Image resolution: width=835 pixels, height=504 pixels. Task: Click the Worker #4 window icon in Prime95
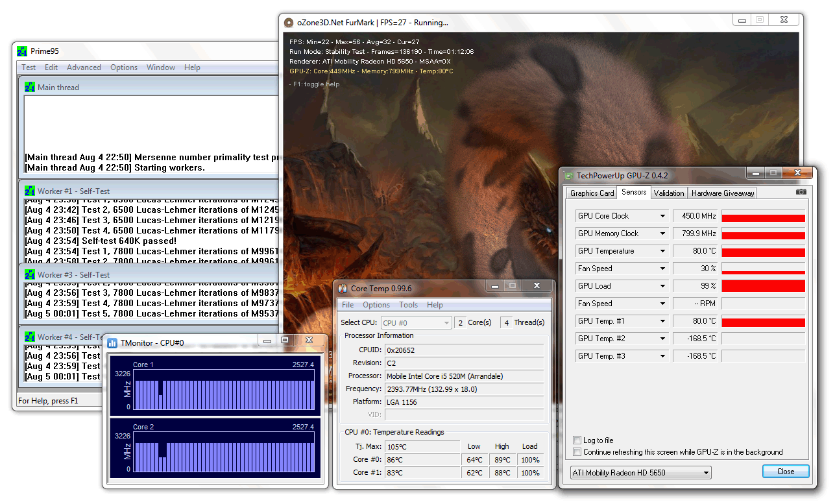[30, 337]
